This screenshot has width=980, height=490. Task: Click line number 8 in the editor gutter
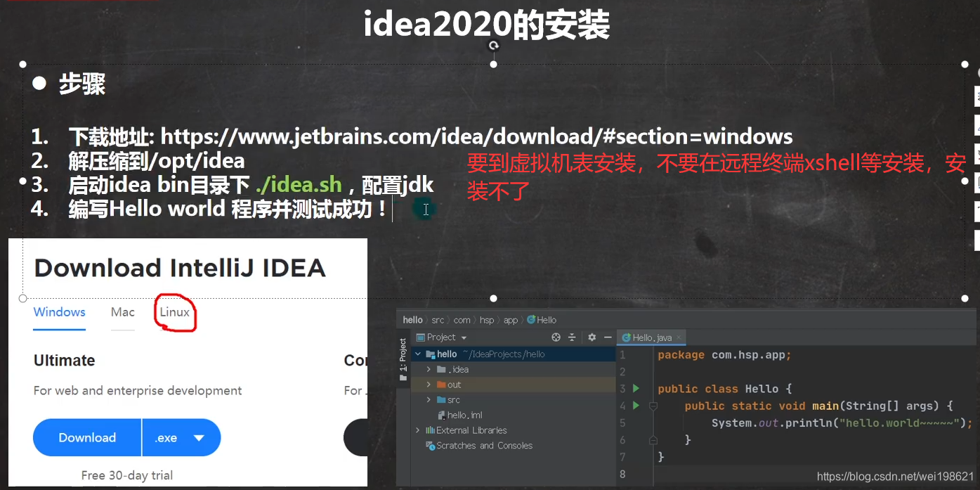(622, 474)
